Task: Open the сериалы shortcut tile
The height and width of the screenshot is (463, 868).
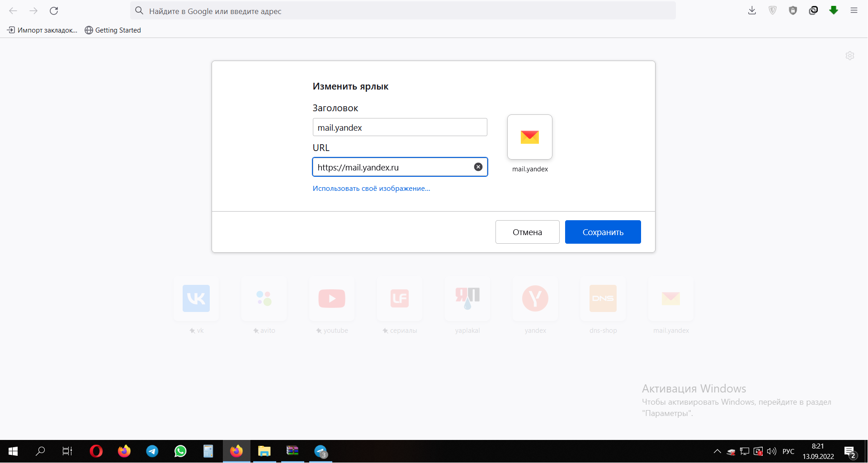Action: (400, 298)
